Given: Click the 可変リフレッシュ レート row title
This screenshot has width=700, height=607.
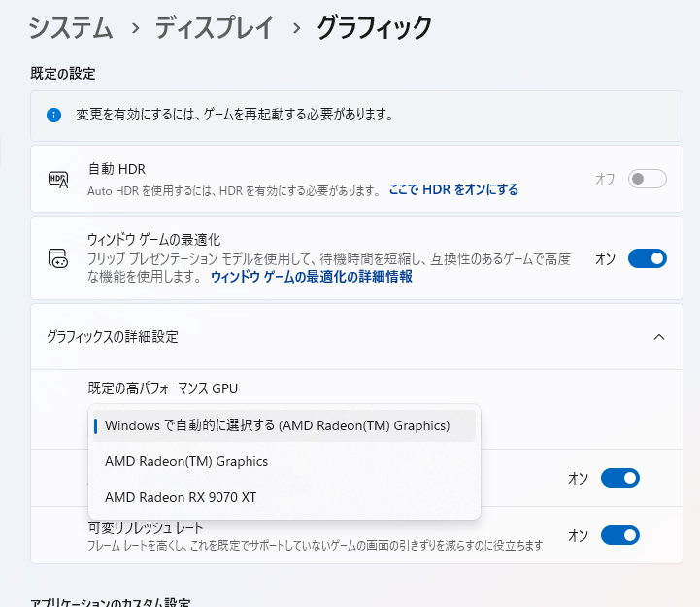Looking at the screenshot, I should (146, 527).
